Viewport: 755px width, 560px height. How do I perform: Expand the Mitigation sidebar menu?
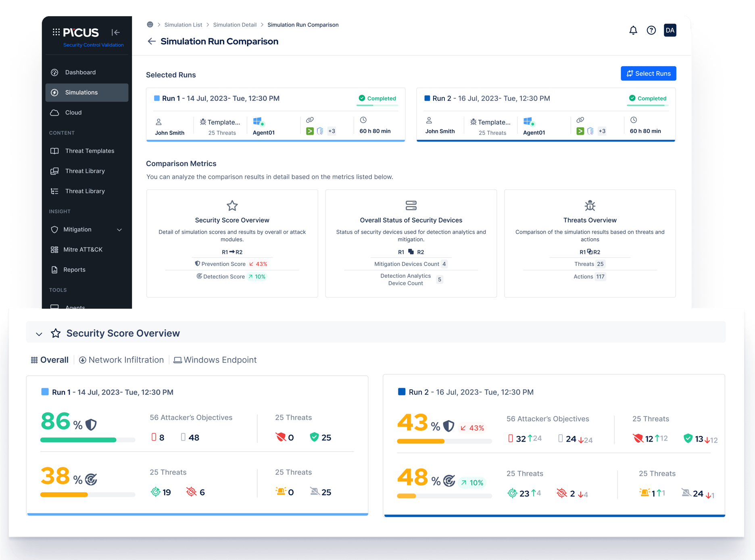(119, 229)
